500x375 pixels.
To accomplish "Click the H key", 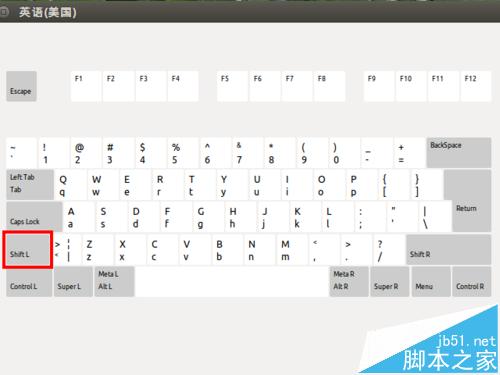I will click(x=240, y=217).
